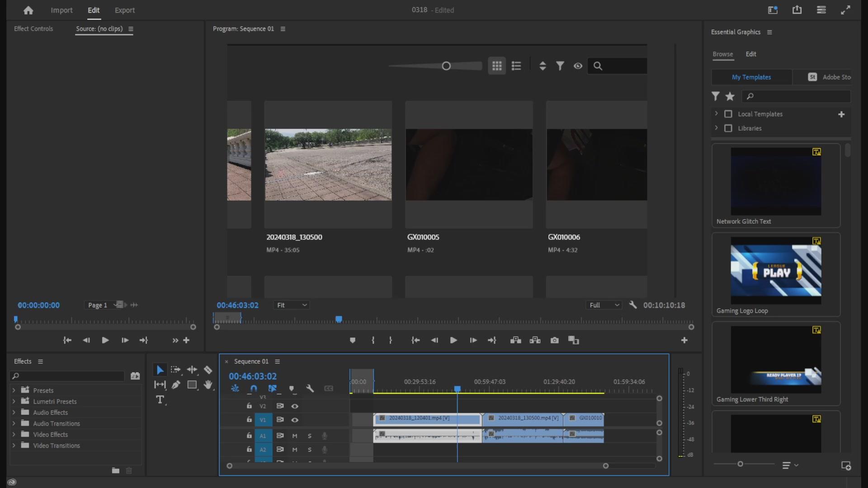868x488 pixels.
Task: Switch media browser to list view
Action: pyautogui.click(x=516, y=66)
